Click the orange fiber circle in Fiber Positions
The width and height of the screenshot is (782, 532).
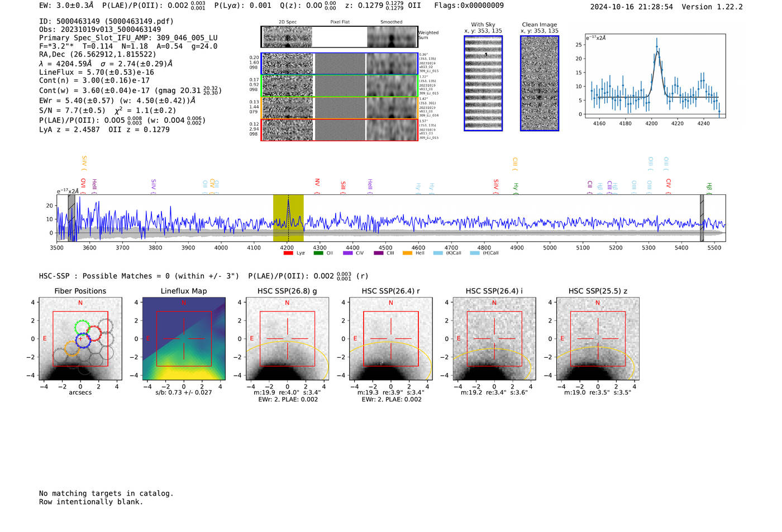(71, 348)
